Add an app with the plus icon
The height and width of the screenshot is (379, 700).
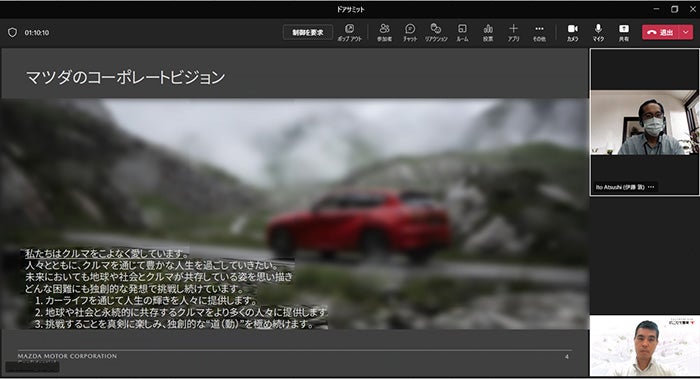click(513, 33)
